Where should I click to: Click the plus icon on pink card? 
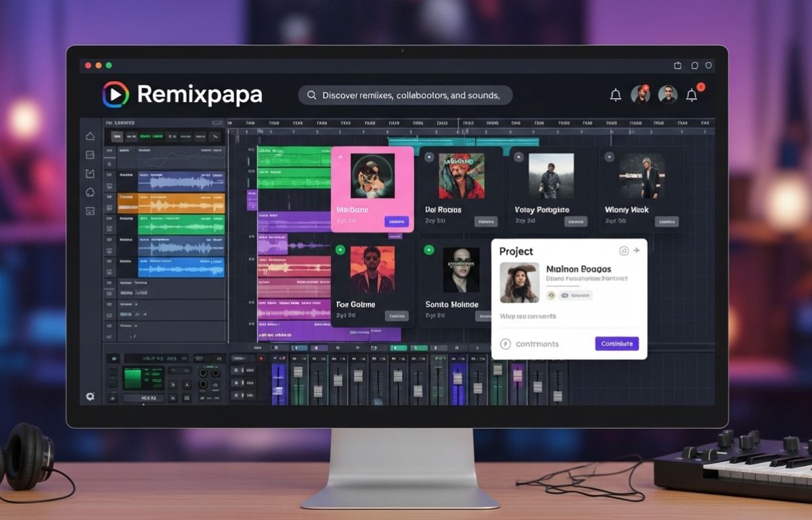(x=340, y=157)
